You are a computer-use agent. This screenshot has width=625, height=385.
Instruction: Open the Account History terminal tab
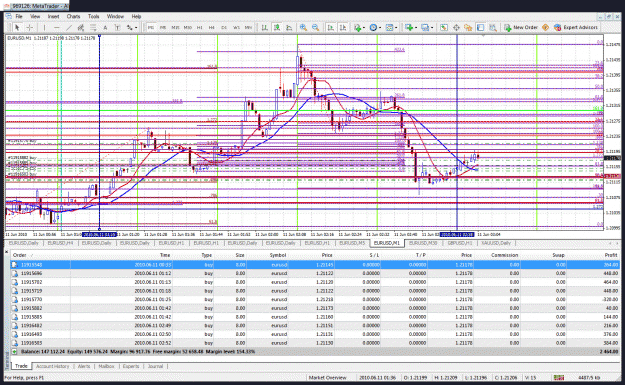52,366
